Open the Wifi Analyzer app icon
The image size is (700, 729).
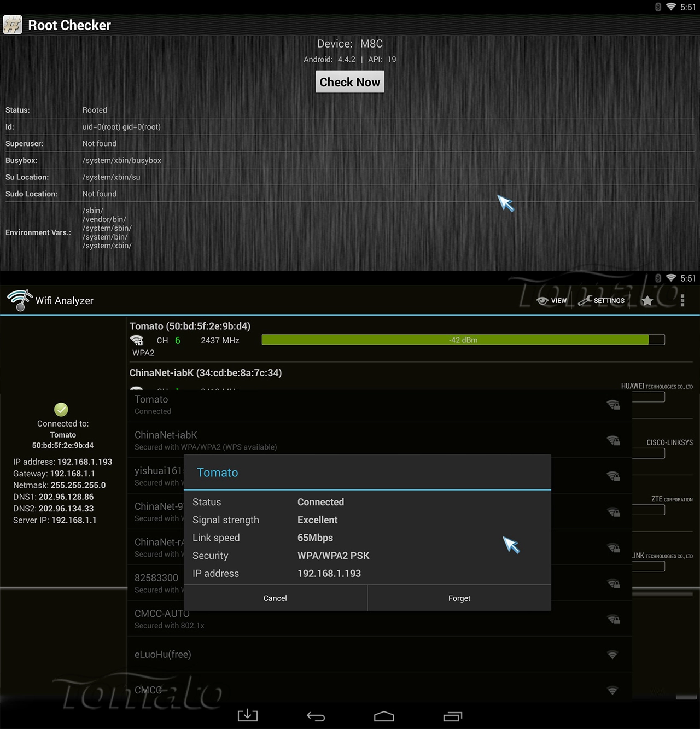click(20, 300)
